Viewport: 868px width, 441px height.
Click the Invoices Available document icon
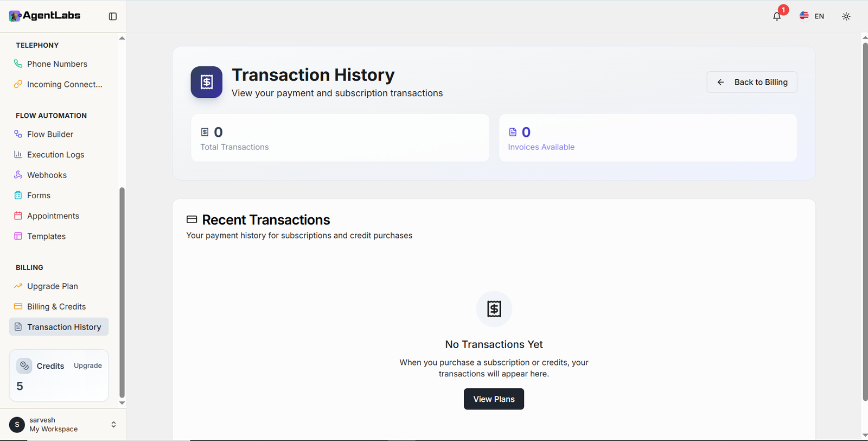pos(513,132)
